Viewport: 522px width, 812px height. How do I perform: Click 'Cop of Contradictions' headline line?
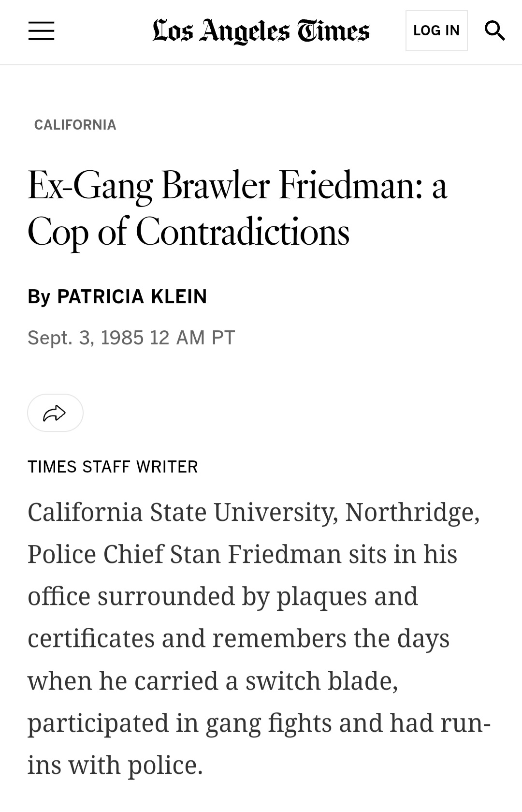click(x=188, y=232)
